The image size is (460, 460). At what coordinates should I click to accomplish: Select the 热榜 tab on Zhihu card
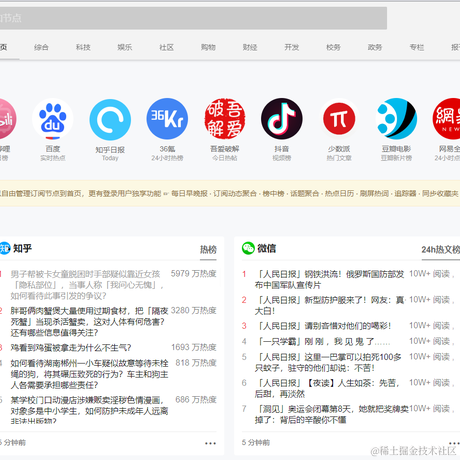point(208,249)
